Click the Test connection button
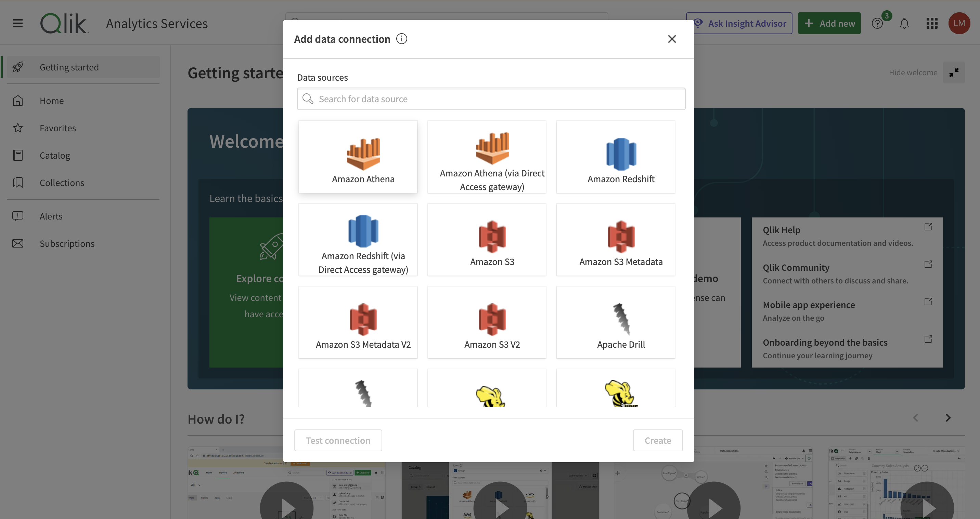 click(338, 440)
